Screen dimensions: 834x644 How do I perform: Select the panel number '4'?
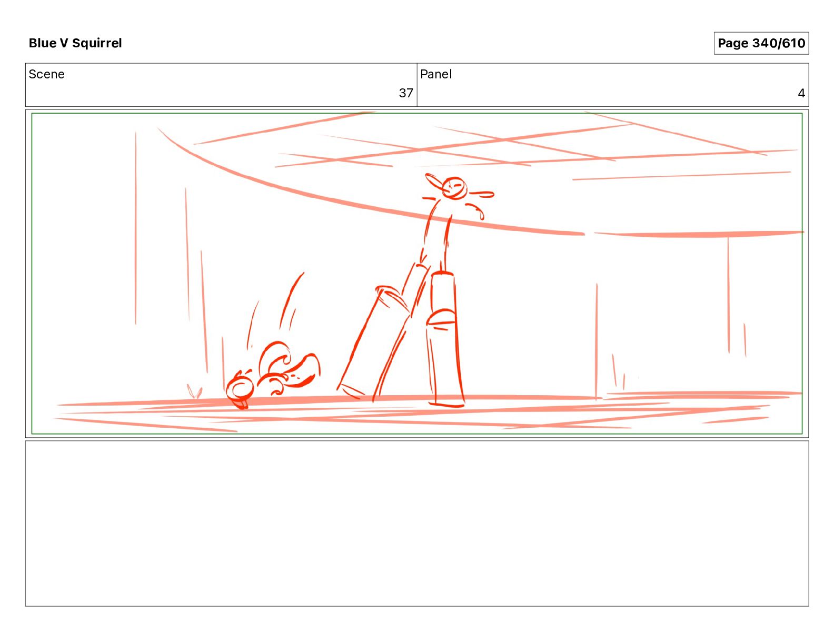(x=801, y=93)
